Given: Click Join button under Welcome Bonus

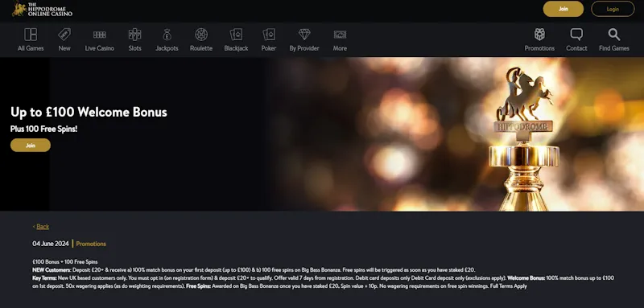Looking at the screenshot, I should (x=31, y=146).
